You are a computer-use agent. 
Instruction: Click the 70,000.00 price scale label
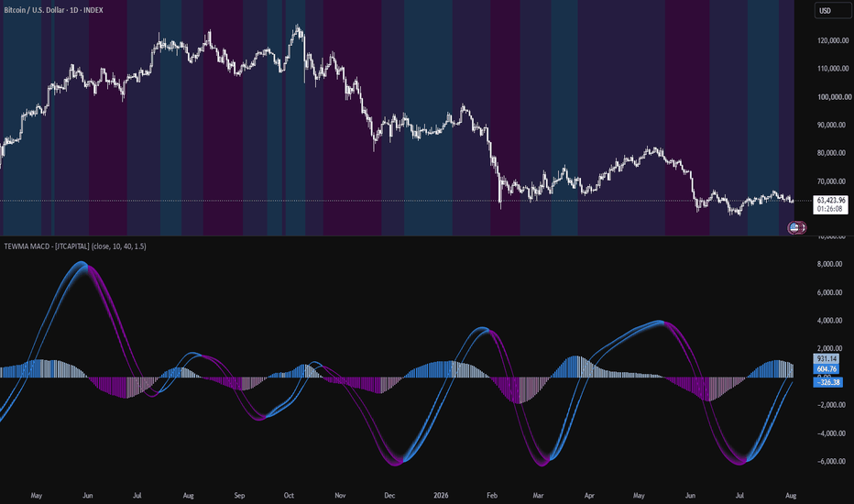click(833, 181)
